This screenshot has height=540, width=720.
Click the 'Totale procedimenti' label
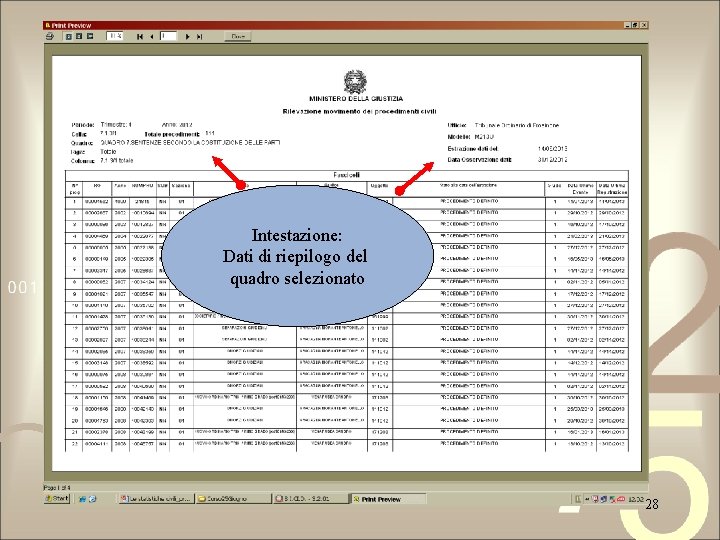click(172, 134)
